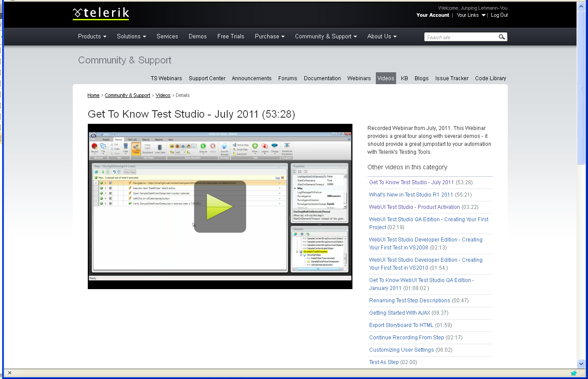Open the Continue Recording From Step video
Viewport: 588px width, 379px height.
407,338
